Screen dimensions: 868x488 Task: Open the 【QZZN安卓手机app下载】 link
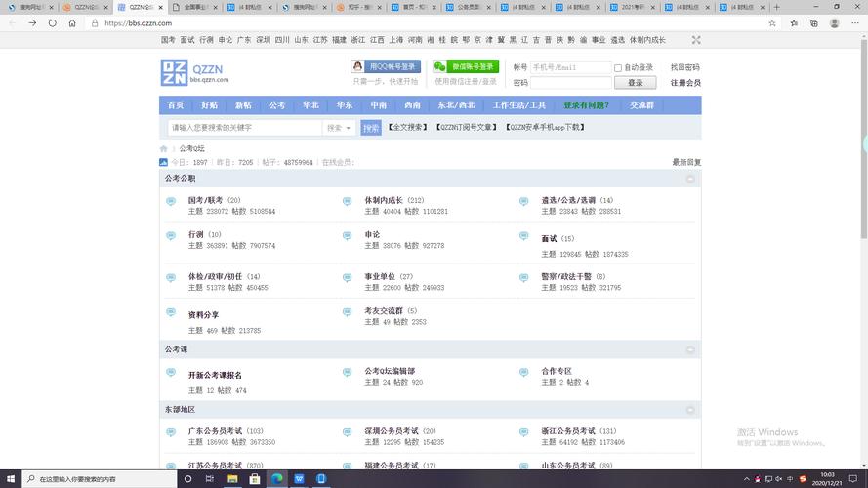coord(545,127)
